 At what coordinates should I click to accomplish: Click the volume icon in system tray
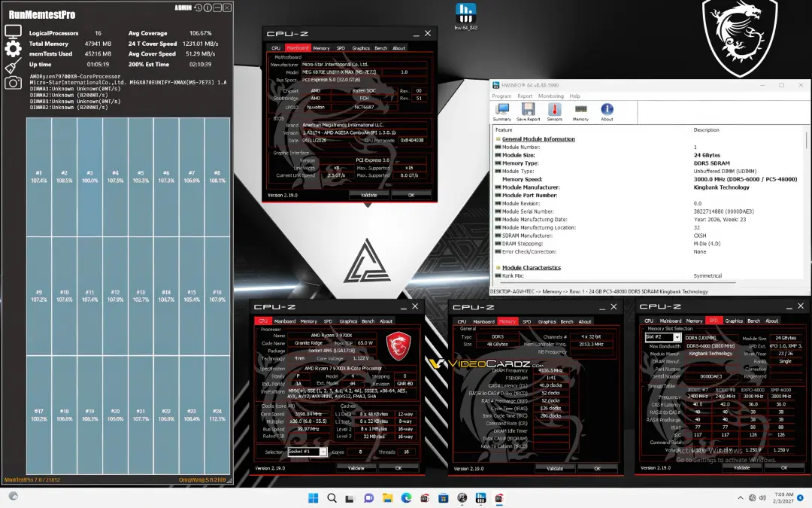click(762, 498)
